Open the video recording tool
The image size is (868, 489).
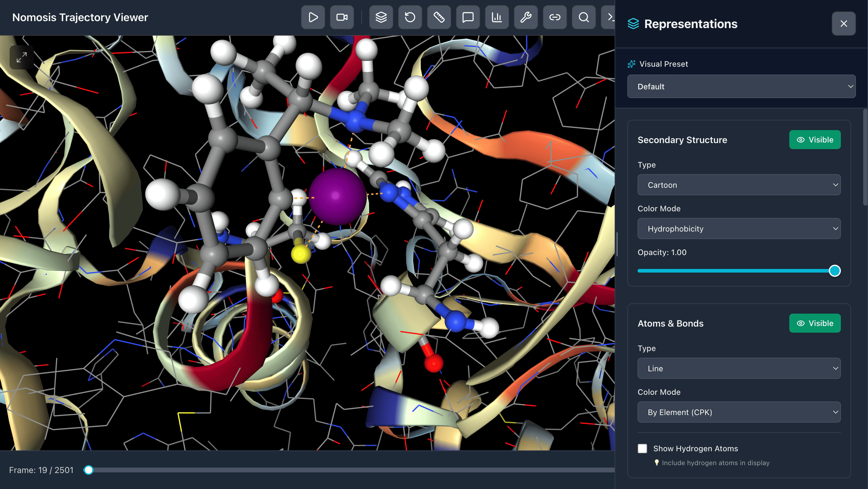click(342, 17)
